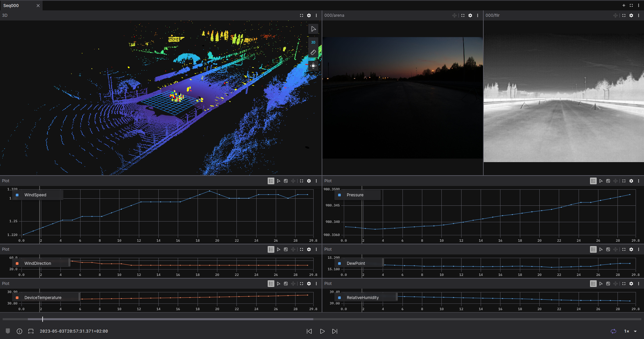This screenshot has width=644, height=339.
Task: Click the RelativeHumidity legend label
Action: [363, 298]
